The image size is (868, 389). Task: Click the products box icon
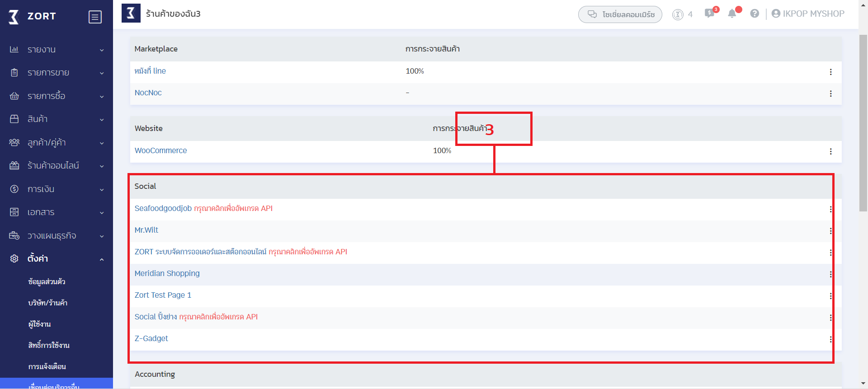[14, 119]
